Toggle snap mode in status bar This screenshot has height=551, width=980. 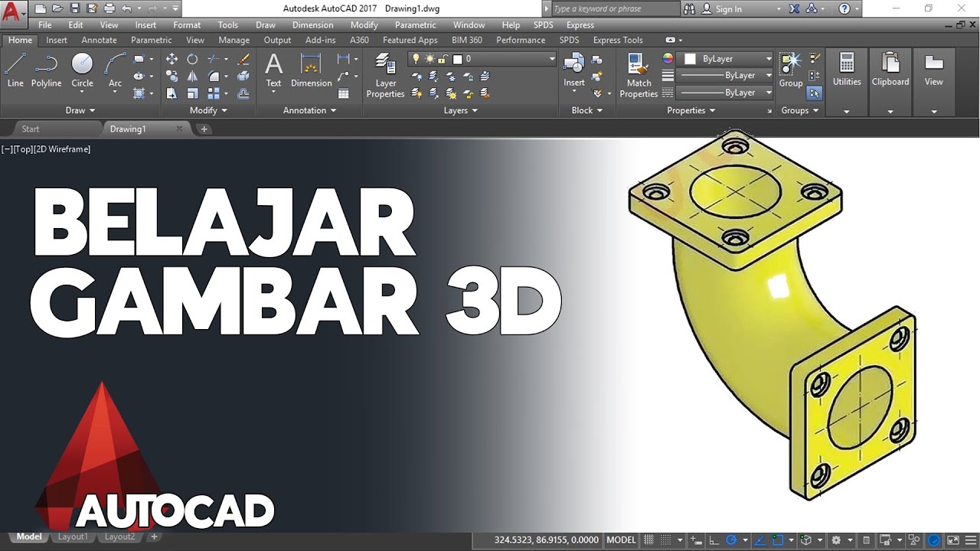tap(666, 540)
